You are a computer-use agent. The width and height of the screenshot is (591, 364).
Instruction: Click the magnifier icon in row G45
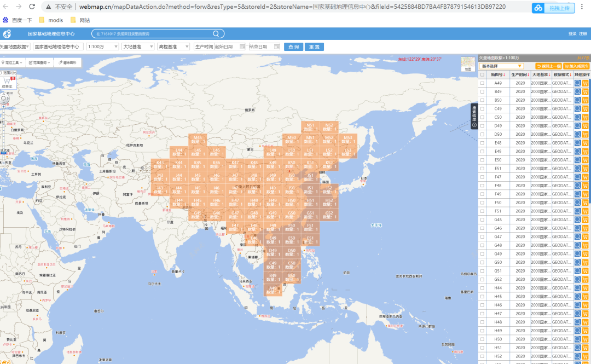(577, 219)
